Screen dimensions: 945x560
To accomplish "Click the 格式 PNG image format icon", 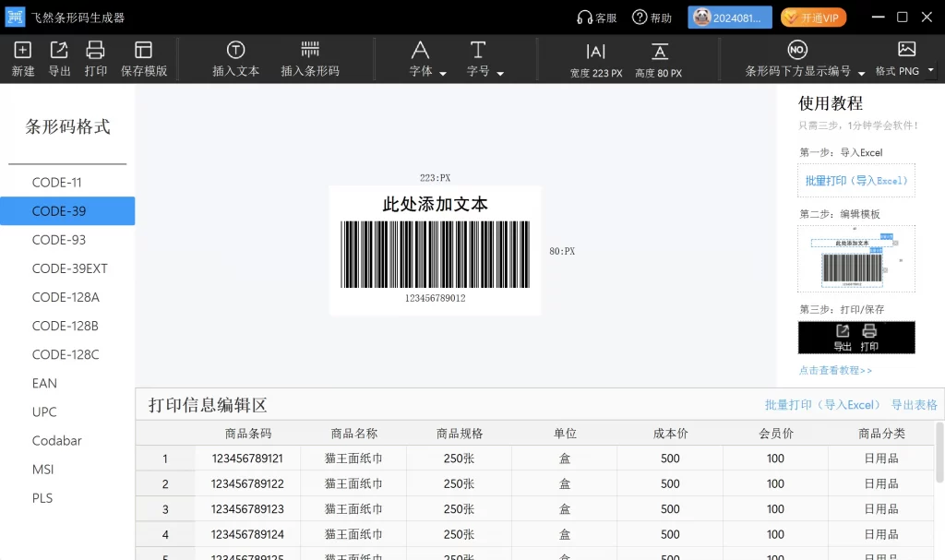I will (906, 50).
